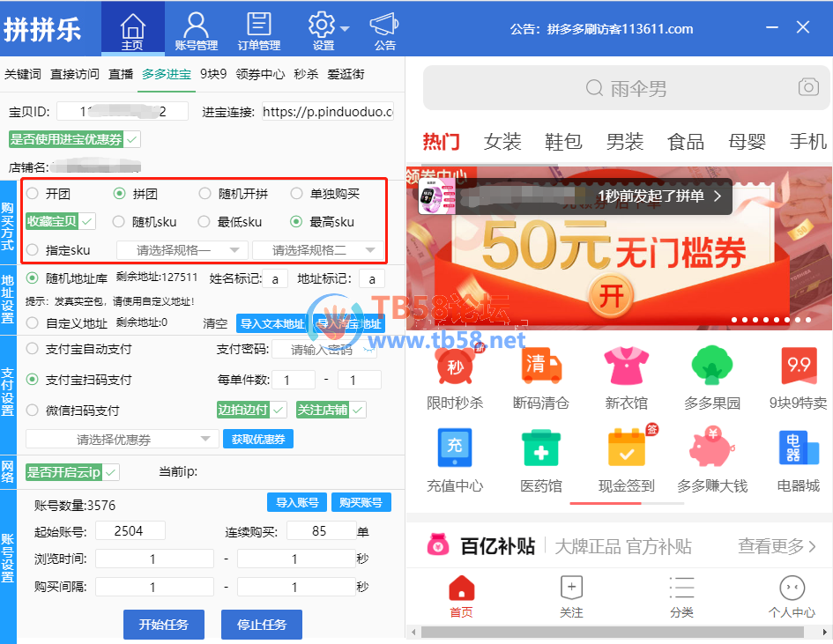Open the 1秒前发起了拼单 notification arrow
Screen dimensions: 833x644
pos(718,196)
